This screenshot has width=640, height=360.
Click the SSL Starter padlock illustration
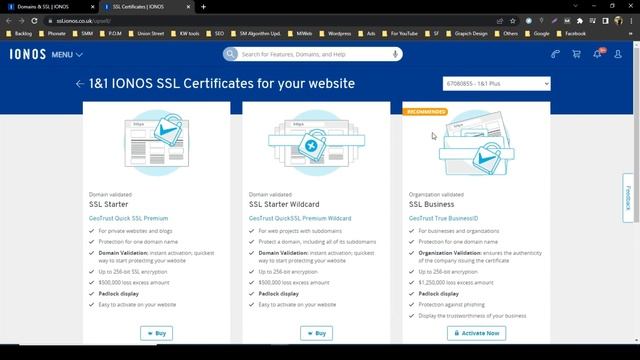click(157, 142)
